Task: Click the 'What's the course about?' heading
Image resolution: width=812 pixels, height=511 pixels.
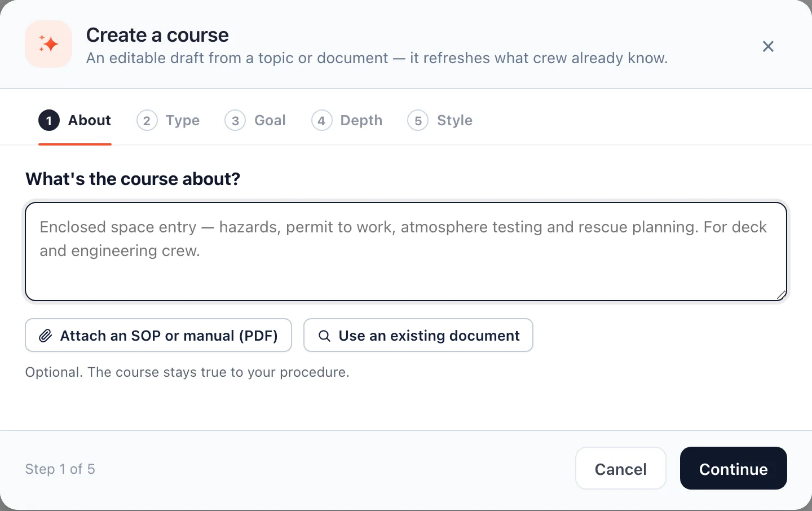Action: (133, 179)
